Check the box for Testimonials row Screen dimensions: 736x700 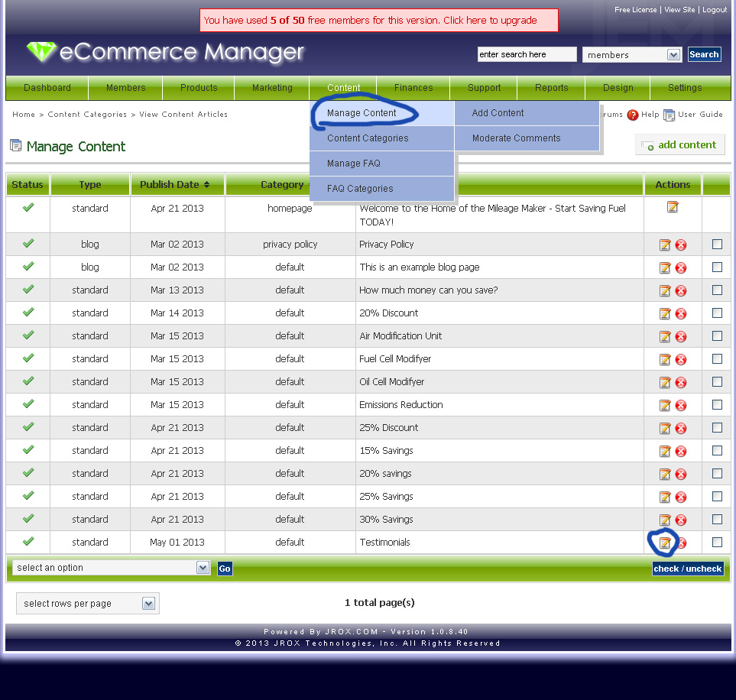tap(717, 543)
